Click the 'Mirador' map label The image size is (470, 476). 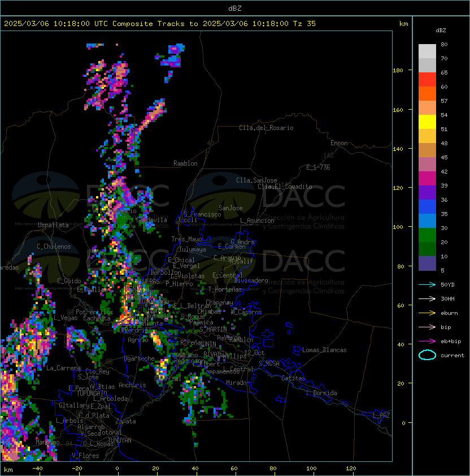pos(238,383)
